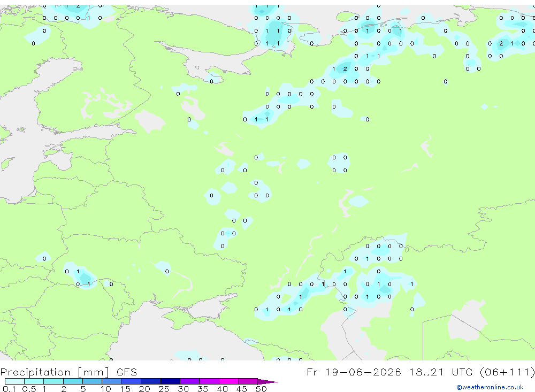Click the '25' legend scale label

[164, 389]
